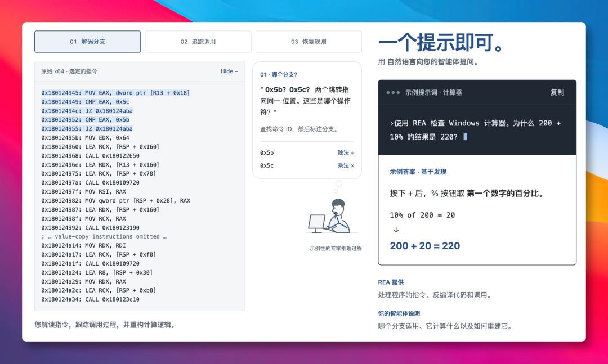Click the REA 提供 heading
Image resolution: width=608 pixels, height=364 pixels.
click(391, 282)
